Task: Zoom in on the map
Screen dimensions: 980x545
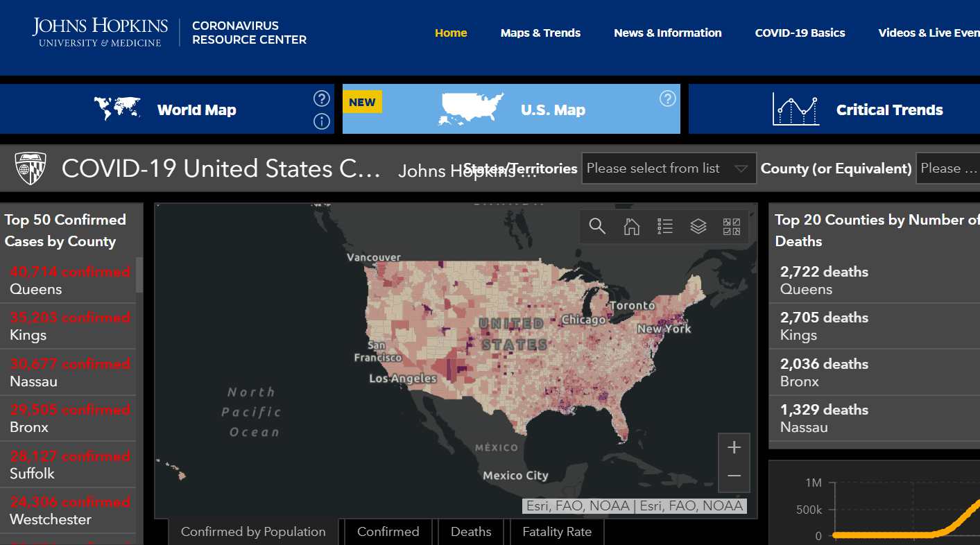Action: tap(734, 448)
